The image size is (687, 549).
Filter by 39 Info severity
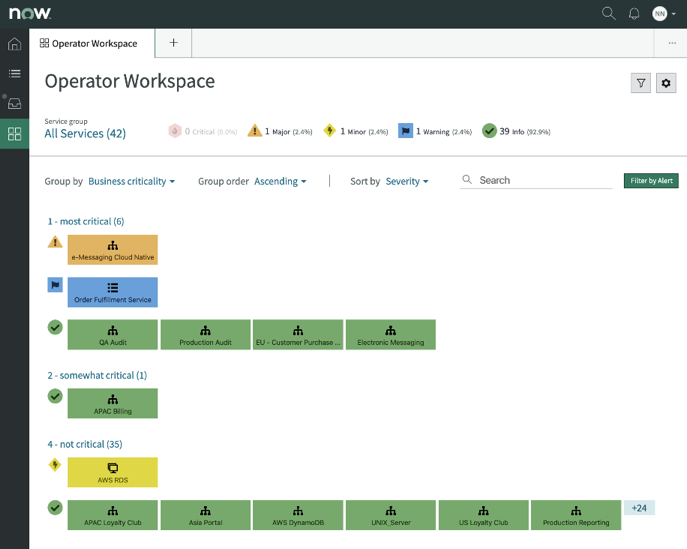point(516,131)
